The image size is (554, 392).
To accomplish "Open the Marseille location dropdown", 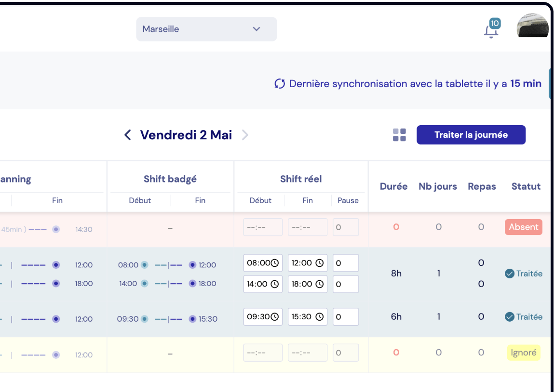I will pyautogui.click(x=206, y=29).
